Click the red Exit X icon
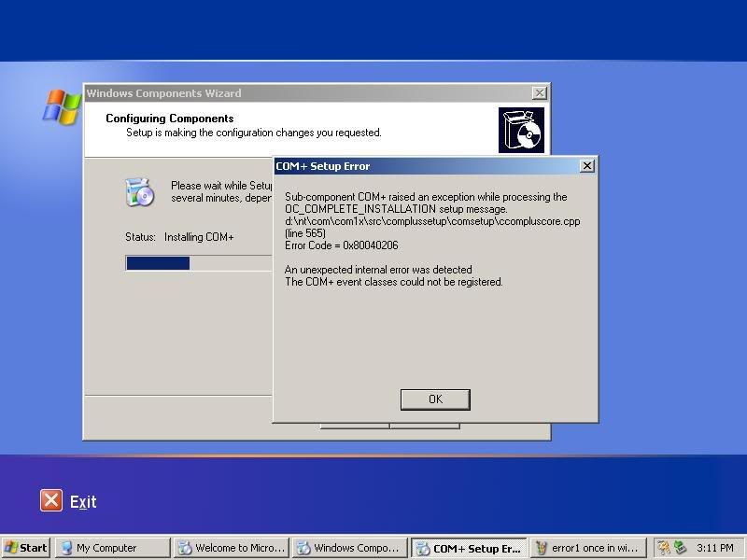Image resolution: width=747 pixels, height=560 pixels. coord(51,500)
